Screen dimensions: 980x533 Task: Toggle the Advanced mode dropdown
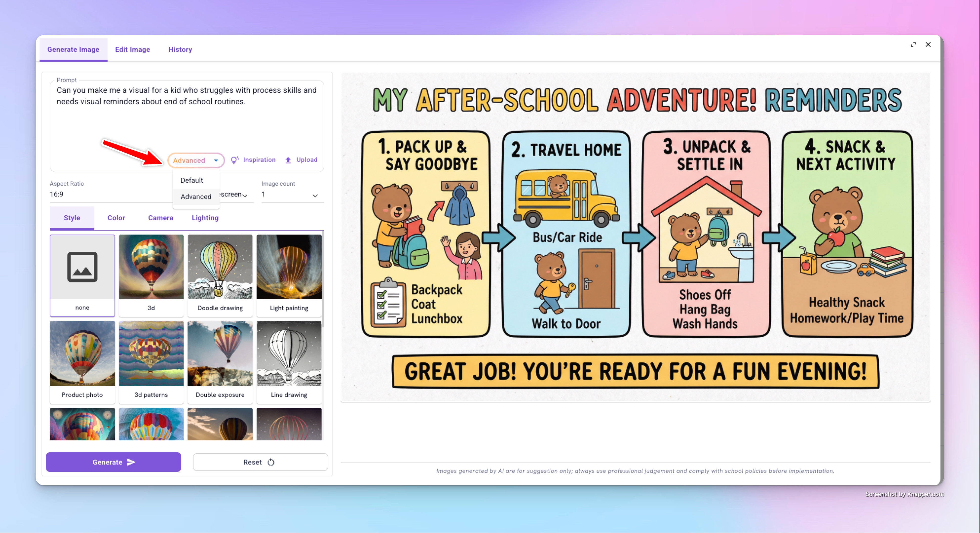pyautogui.click(x=195, y=160)
